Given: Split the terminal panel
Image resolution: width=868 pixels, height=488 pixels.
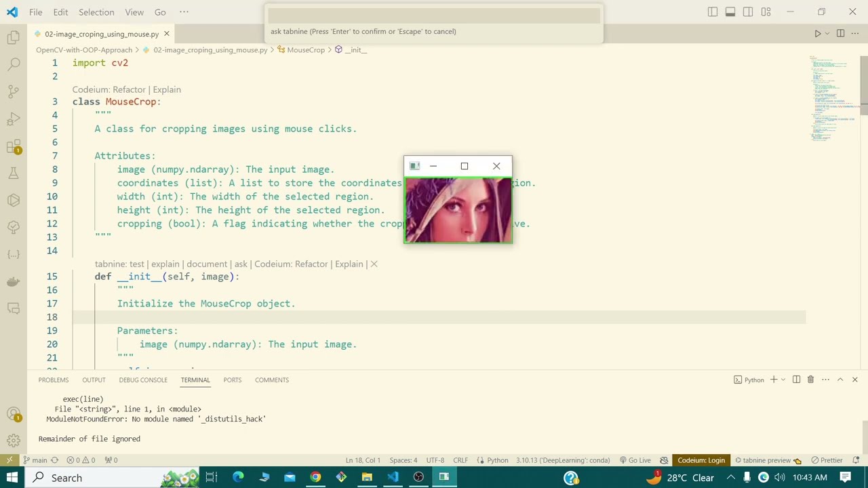Looking at the screenshot, I should pyautogui.click(x=796, y=380).
